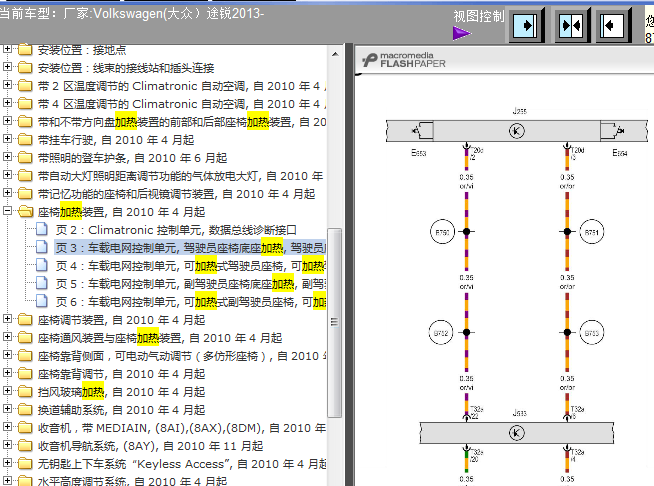This screenshot has height=486, width=654.
Task: Click the page icon for 页 5
Action: pos(41,283)
